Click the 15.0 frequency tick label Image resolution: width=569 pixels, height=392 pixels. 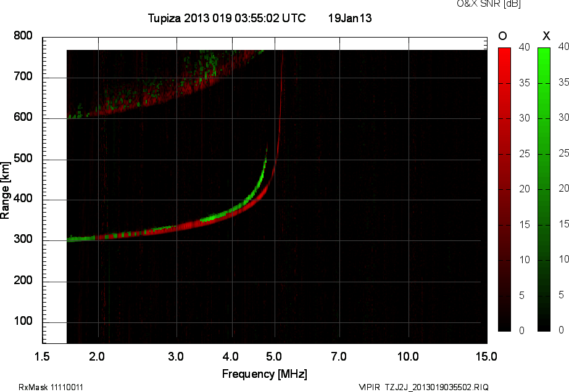(x=486, y=356)
